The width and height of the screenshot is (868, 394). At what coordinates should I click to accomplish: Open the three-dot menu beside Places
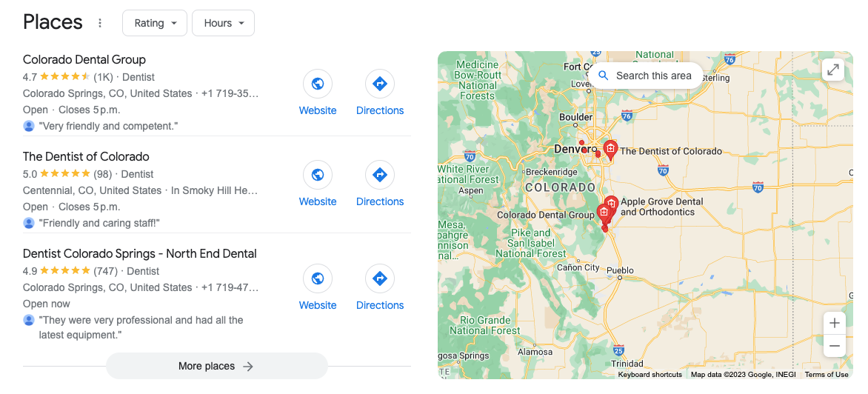pos(100,23)
